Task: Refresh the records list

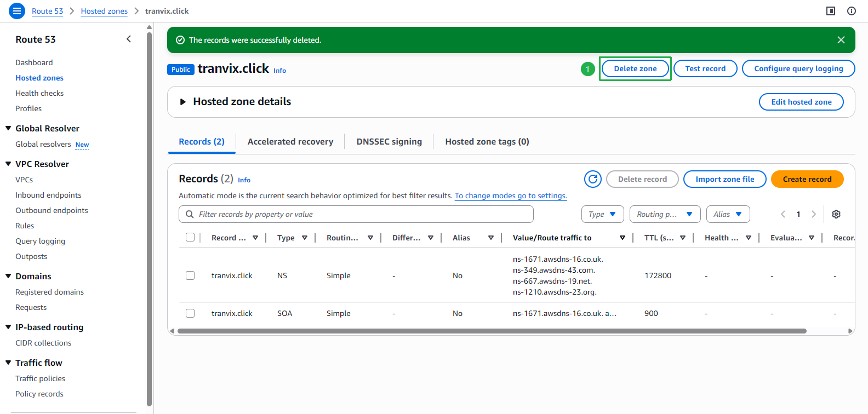Action: [593, 179]
